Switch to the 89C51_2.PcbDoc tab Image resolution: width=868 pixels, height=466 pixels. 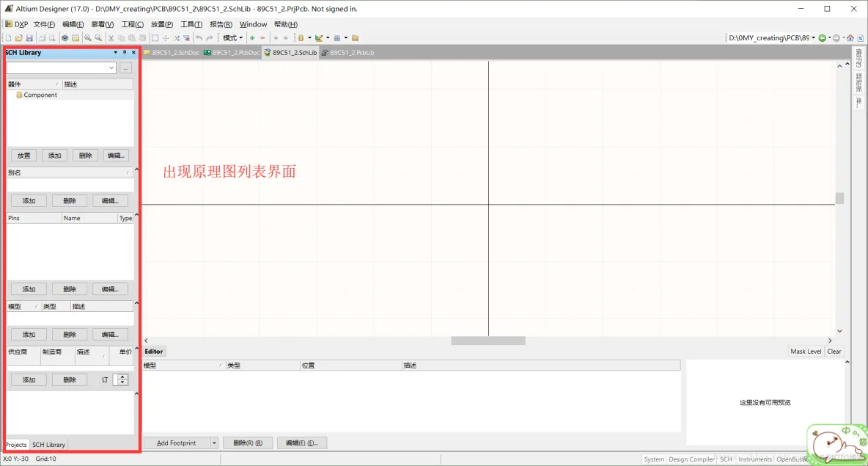(x=232, y=53)
